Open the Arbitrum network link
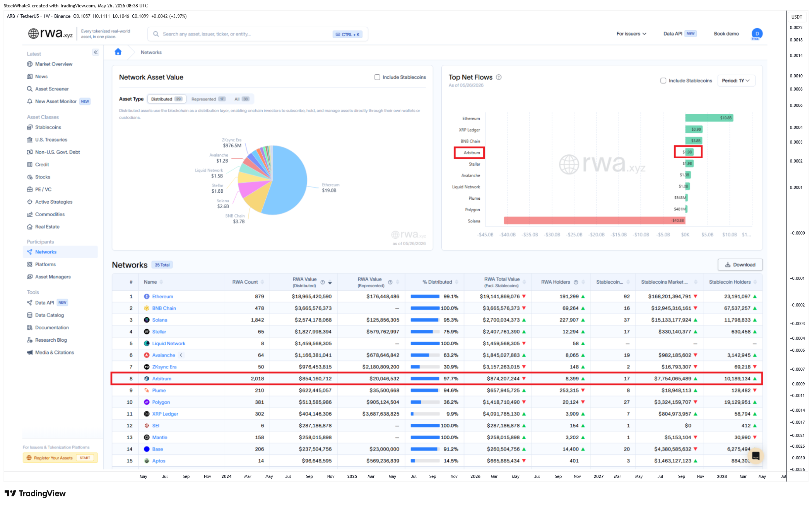812x505 pixels. 161,378
